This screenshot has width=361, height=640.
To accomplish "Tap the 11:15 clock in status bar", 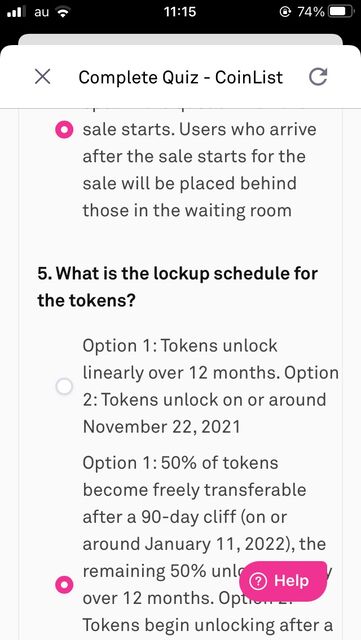I will [x=180, y=12].
